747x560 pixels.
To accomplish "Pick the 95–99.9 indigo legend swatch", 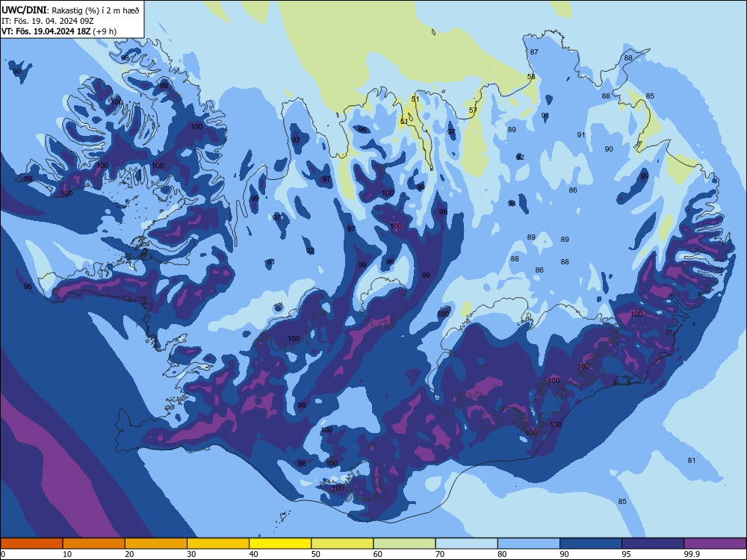I will click(x=653, y=544).
